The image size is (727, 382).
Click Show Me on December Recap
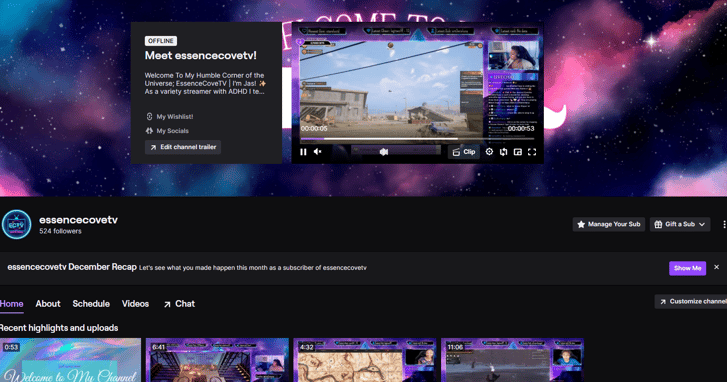click(x=688, y=268)
